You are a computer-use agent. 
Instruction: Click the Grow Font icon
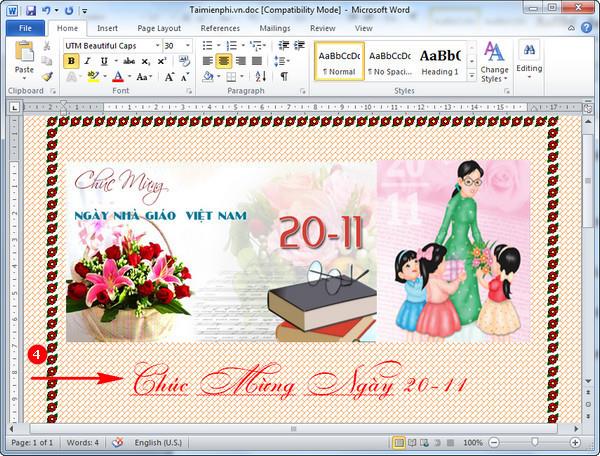pyautogui.click(x=169, y=77)
